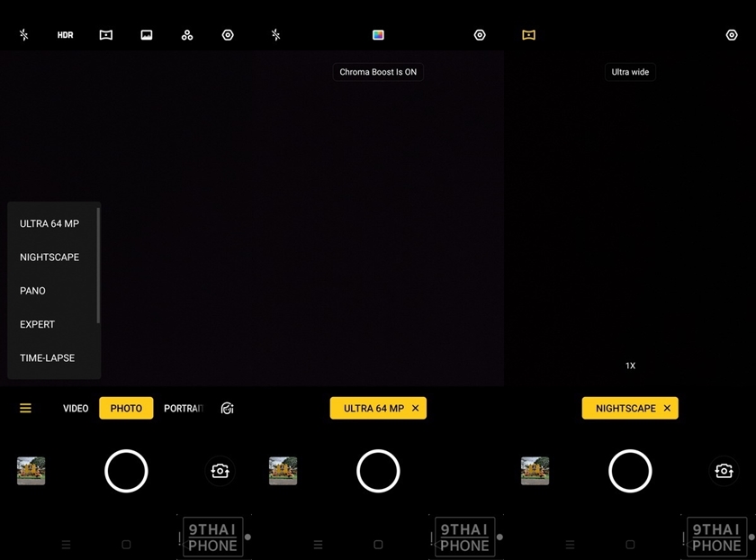Image resolution: width=756 pixels, height=560 pixels.
Task: Close the ULTRA 64 MP mode chip
Action: 415,409
